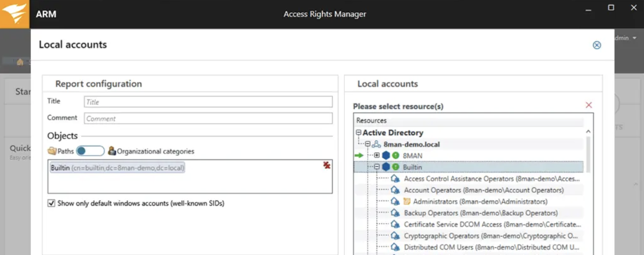This screenshot has height=255, width=644.
Task: Select Cryptographic Operators entry
Action: click(x=492, y=236)
